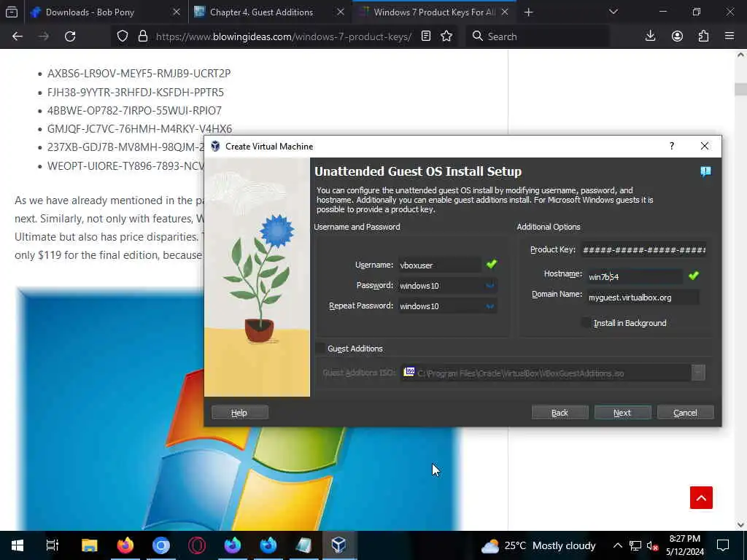Bookmark this page with the star icon
This screenshot has height=560, width=747.
tap(446, 36)
